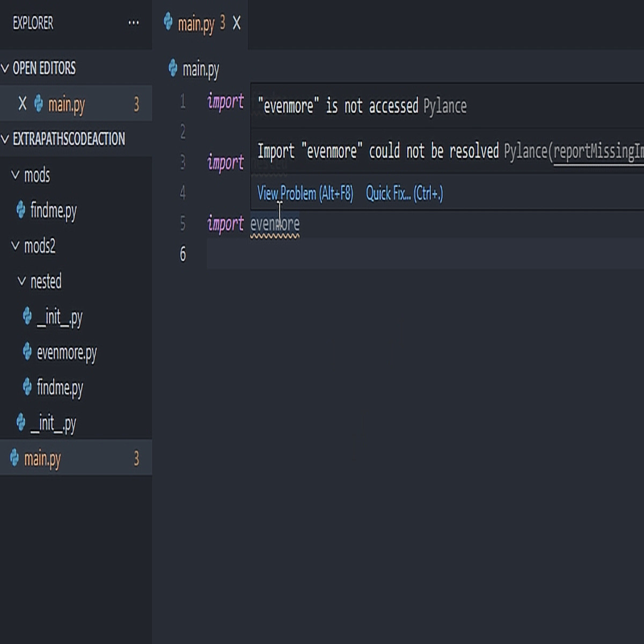Collapse the nested folder
This screenshot has width=644, height=644.
tap(21, 281)
